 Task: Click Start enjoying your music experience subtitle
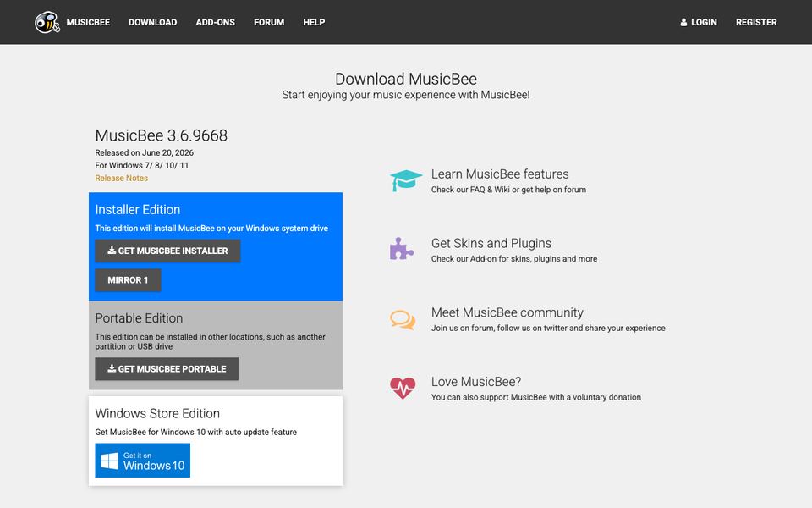(x=406, y=95)
